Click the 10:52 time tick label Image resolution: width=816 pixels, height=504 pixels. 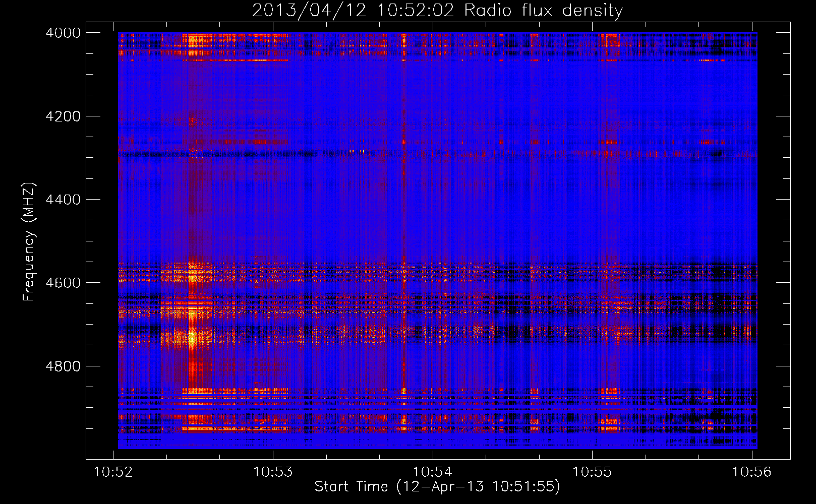113,472
